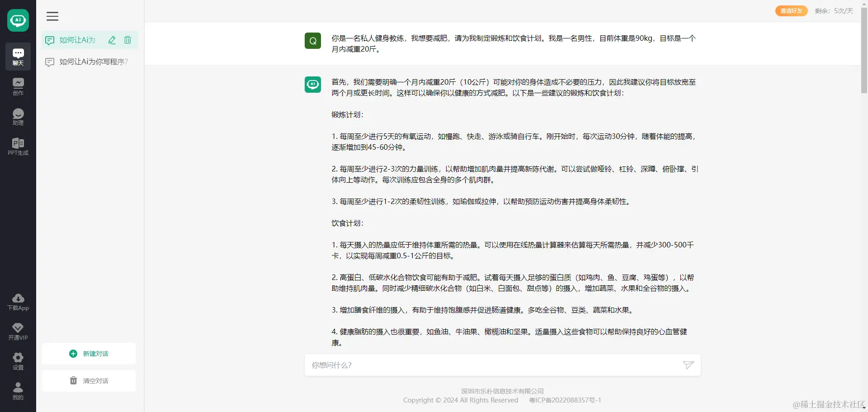Click the 邀请好友 invite button

click(x=791, y=11)
